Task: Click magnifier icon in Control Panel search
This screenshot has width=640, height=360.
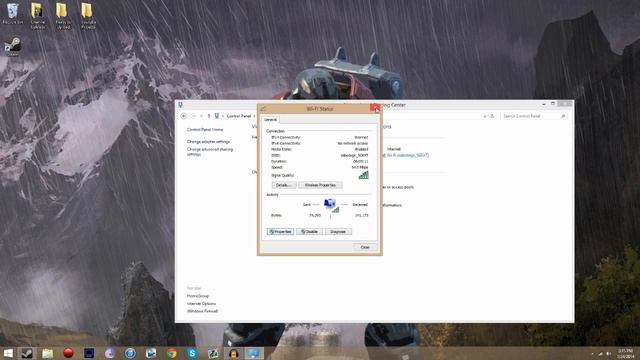Action: [x=563, y=116]
